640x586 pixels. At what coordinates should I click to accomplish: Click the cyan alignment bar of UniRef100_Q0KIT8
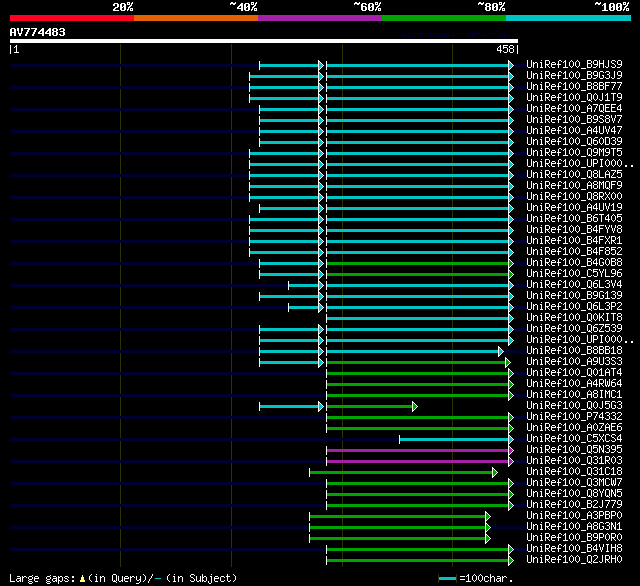pos(420,318)
